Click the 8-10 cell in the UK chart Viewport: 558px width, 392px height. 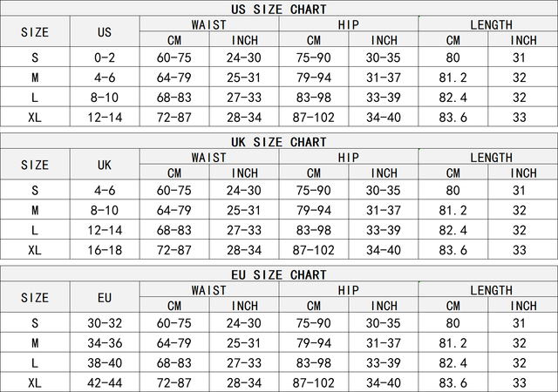click(x=105, y=210)
